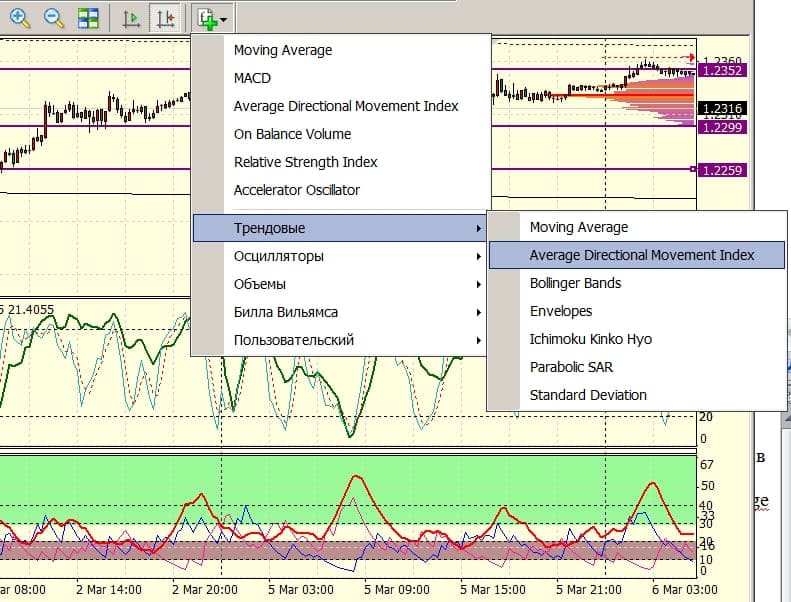The width and height of the screenshot is (791, 602).
Task: Select Standard Deviation from submenu
Action: coord(637,395)
